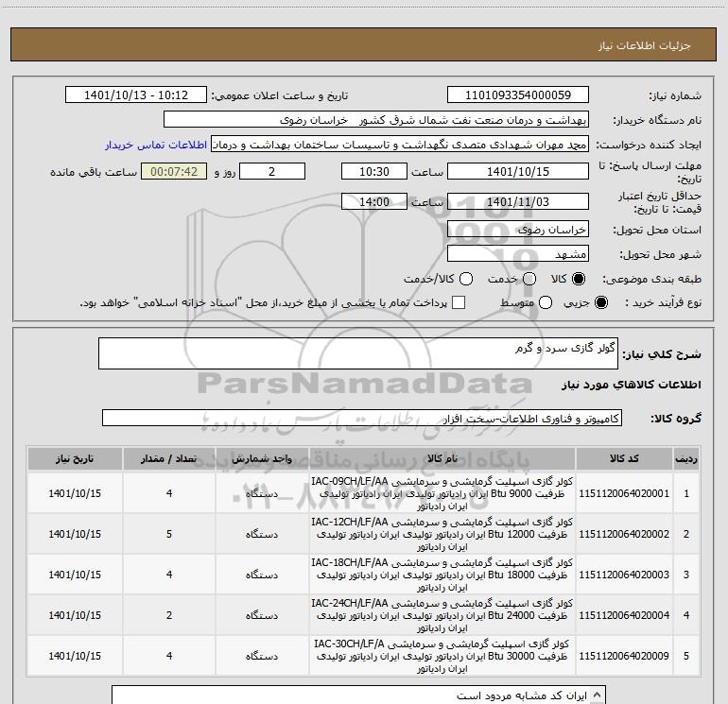This screenshot has height=704, width=728.
Task: Click the ردیف column header
Action: tap(686, 458)
